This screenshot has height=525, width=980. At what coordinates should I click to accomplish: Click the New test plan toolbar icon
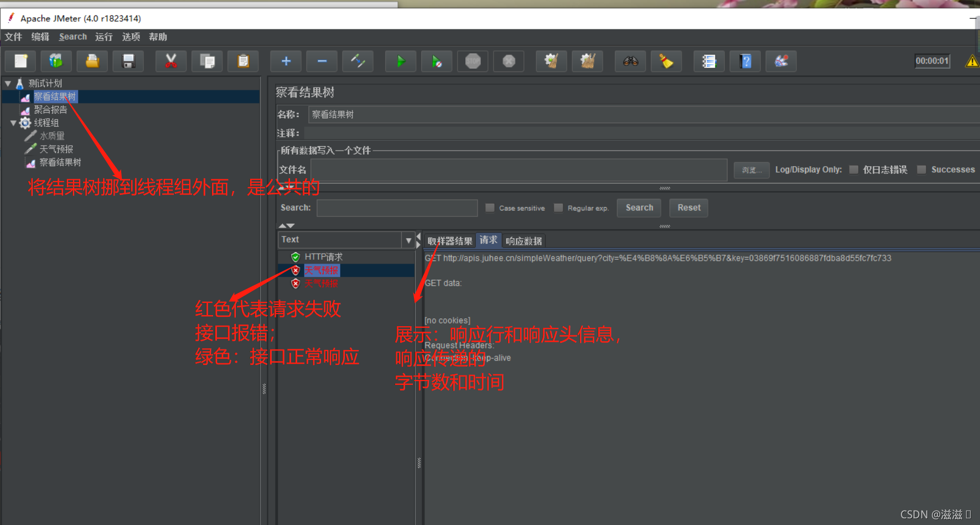(x=20, y=61)
